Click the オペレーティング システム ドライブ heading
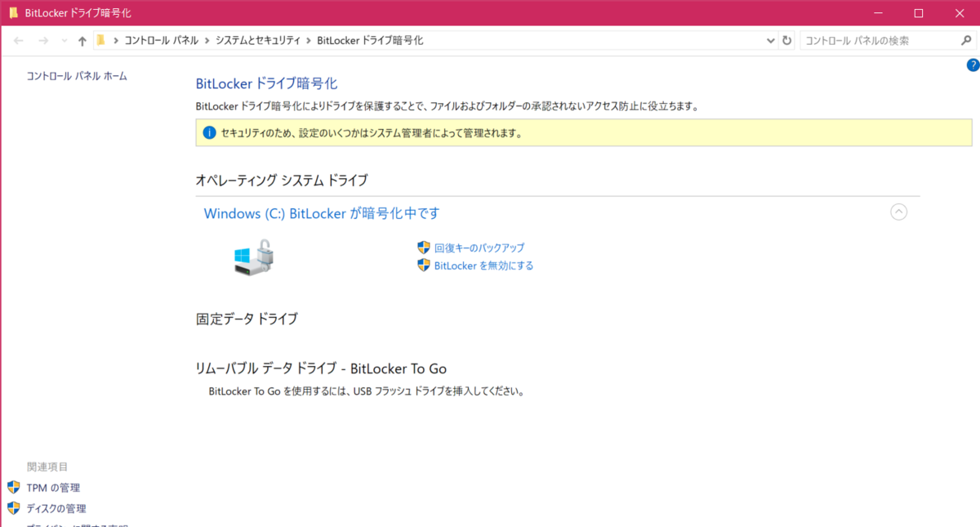980x527 pixels. 282,180
